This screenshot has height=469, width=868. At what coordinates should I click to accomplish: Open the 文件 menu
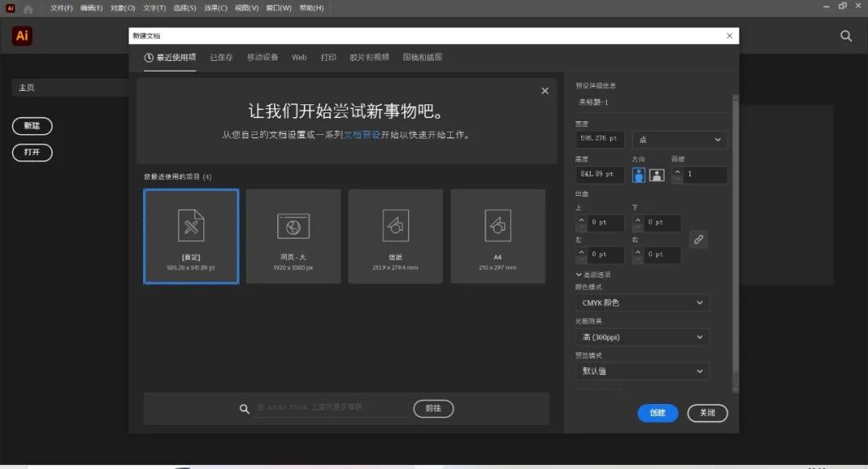tap(59, 8)
